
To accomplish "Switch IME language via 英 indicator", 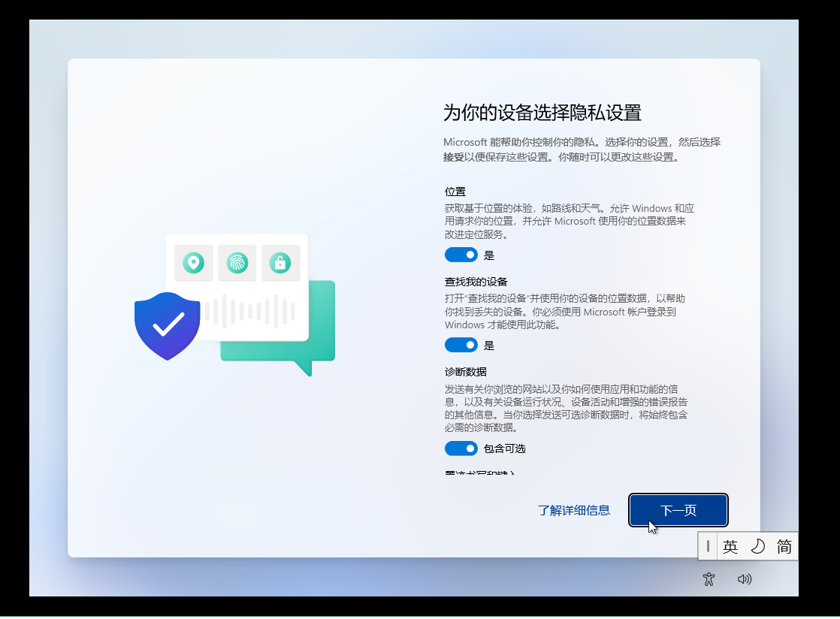I will click(x=730, y=546).
